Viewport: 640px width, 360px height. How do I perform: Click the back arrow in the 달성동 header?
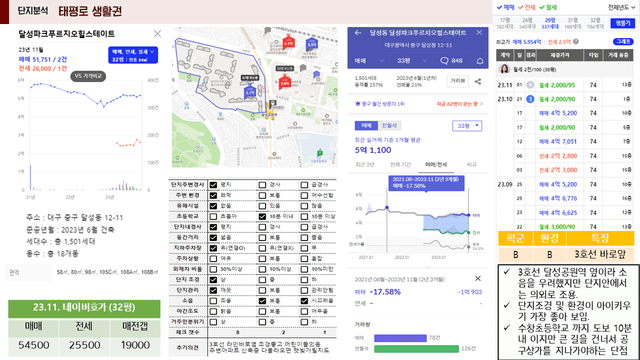click(358, 33)
